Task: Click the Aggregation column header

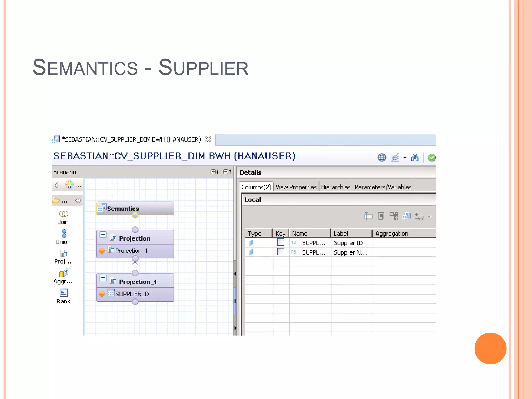Action: 404,233
